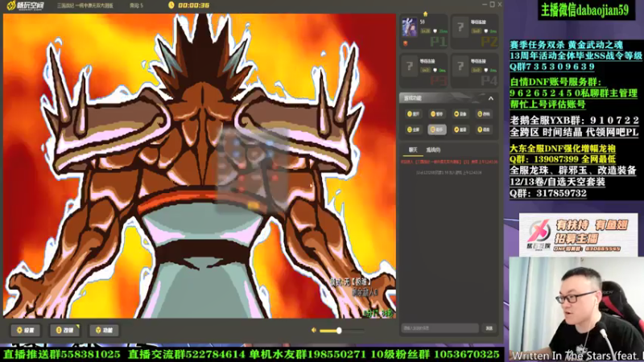Click the streamer webcam video
The image size is (644, 362).
[x=576, y=309]
